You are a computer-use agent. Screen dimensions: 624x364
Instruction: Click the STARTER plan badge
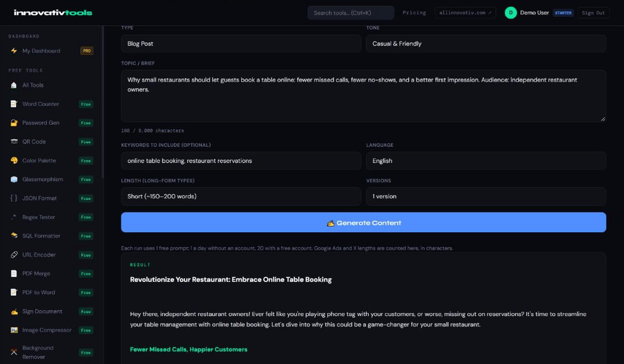pos(563,13)
